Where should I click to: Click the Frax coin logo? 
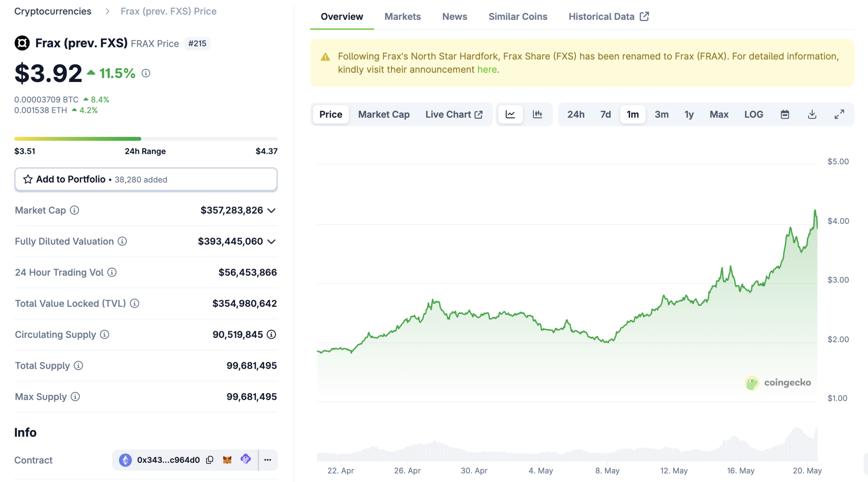click(22, 43)
